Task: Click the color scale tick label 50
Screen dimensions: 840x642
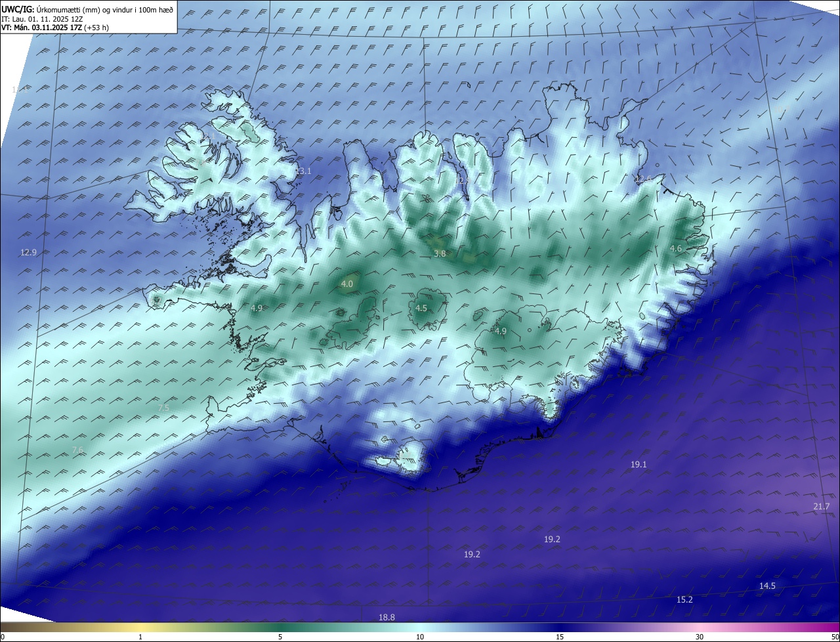Action: (x=835, y=637)
